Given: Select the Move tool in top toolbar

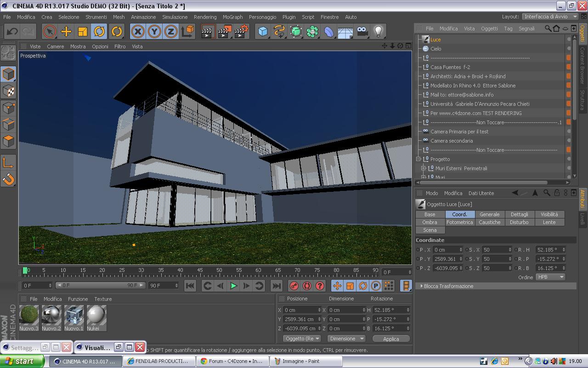Looking at the screenshot, I should [66, 31].
